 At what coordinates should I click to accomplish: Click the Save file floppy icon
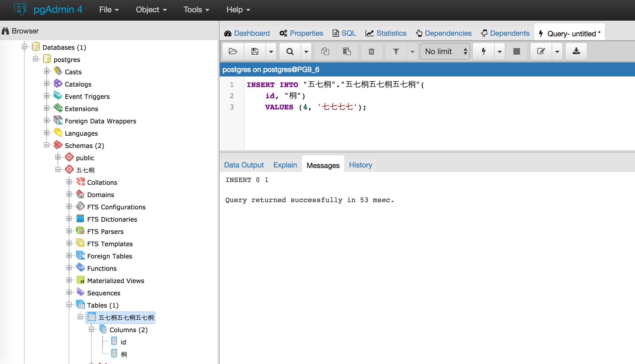coord(255,51)
